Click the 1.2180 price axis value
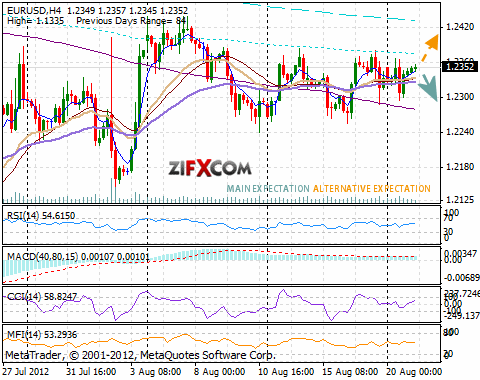480x380 pixels. (x=460, y=167)
